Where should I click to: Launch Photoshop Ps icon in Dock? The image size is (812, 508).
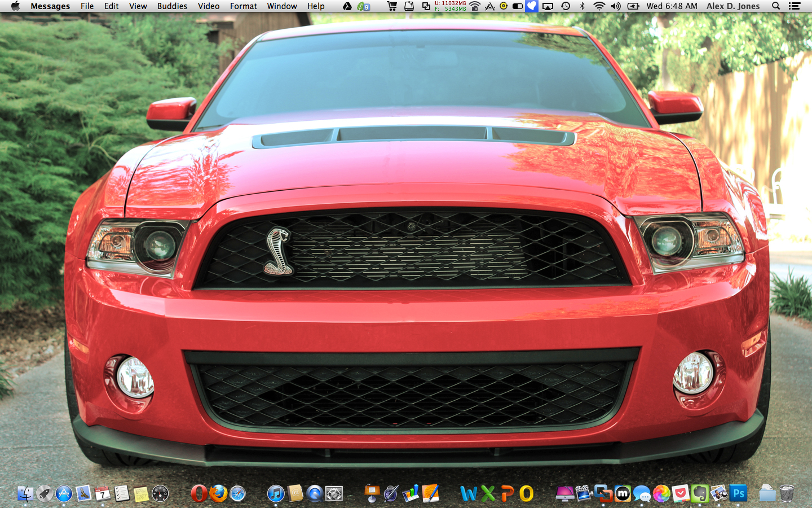point(738,494)
